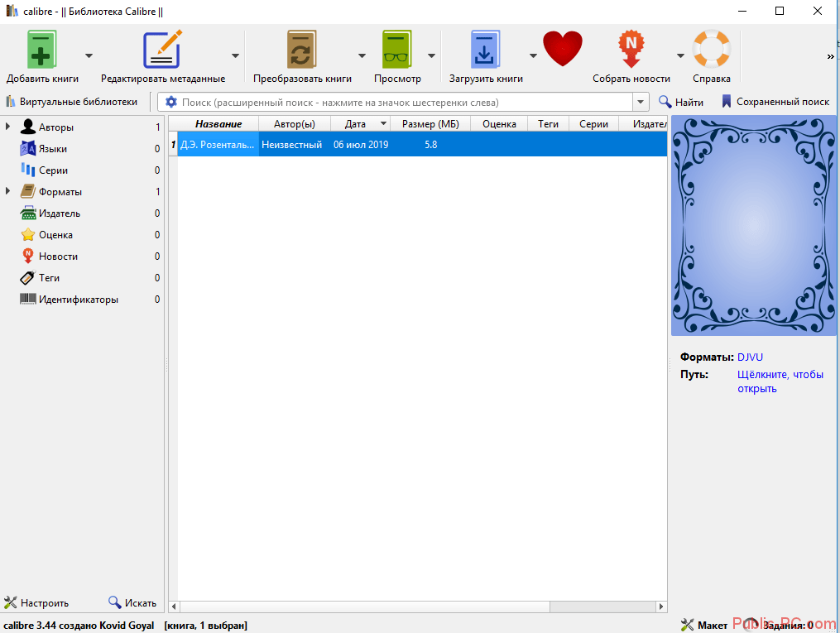Viewport: 840px width, 633px height.
Task: Open the book viewer with the glasses icon
Action: tap(397, 50)
